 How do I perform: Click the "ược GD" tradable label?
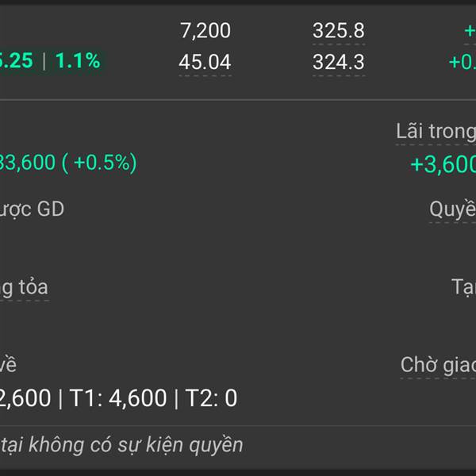[32, 209]
